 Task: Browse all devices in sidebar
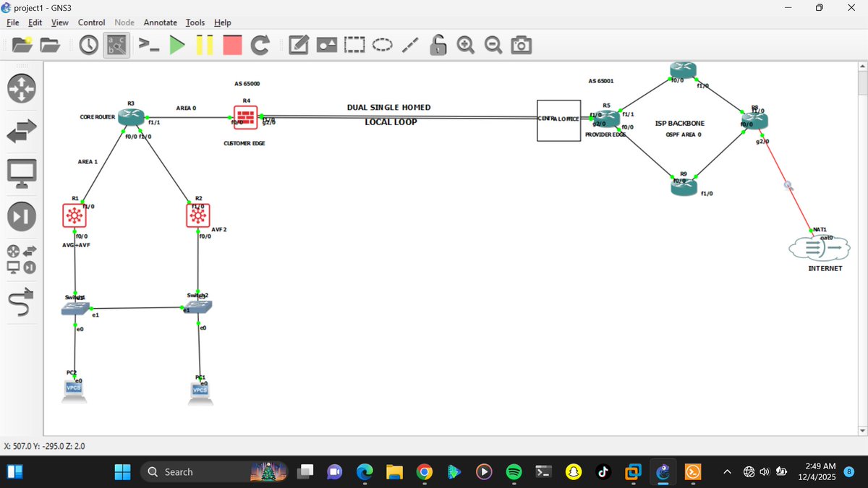coord(22,260)
